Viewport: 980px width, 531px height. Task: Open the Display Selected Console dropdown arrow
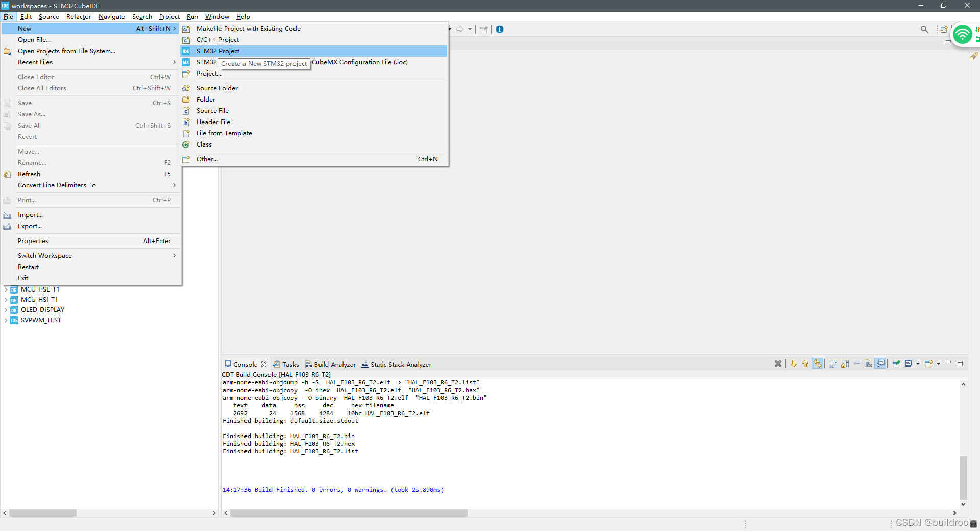918,364
